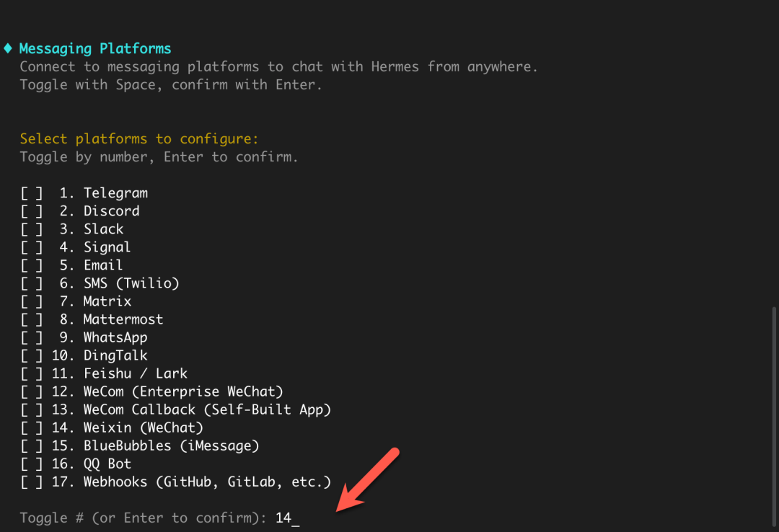Select the BlueBubbles (iMessage) entry
Screen dimensions: 779x532
coord(171,445)
